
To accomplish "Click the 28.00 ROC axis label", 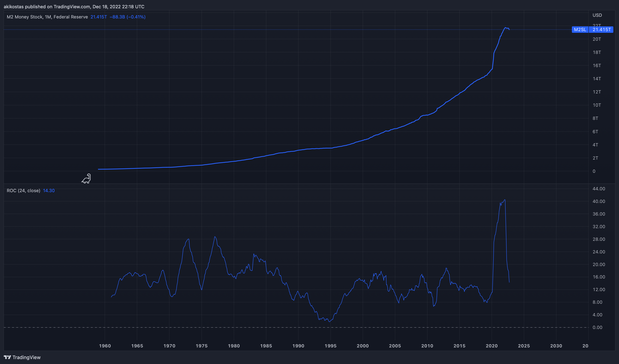I will [599, 239].
